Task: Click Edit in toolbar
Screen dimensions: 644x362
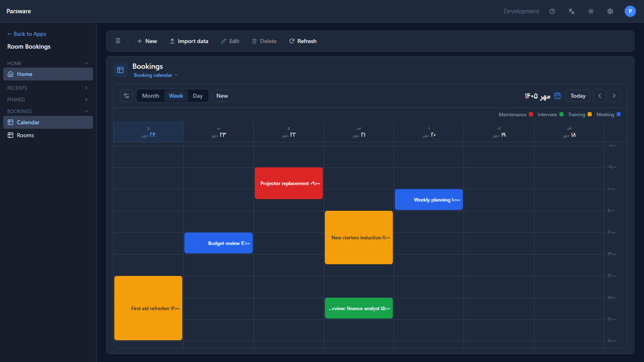Action: pyautogui.click(x=230, y=41)
